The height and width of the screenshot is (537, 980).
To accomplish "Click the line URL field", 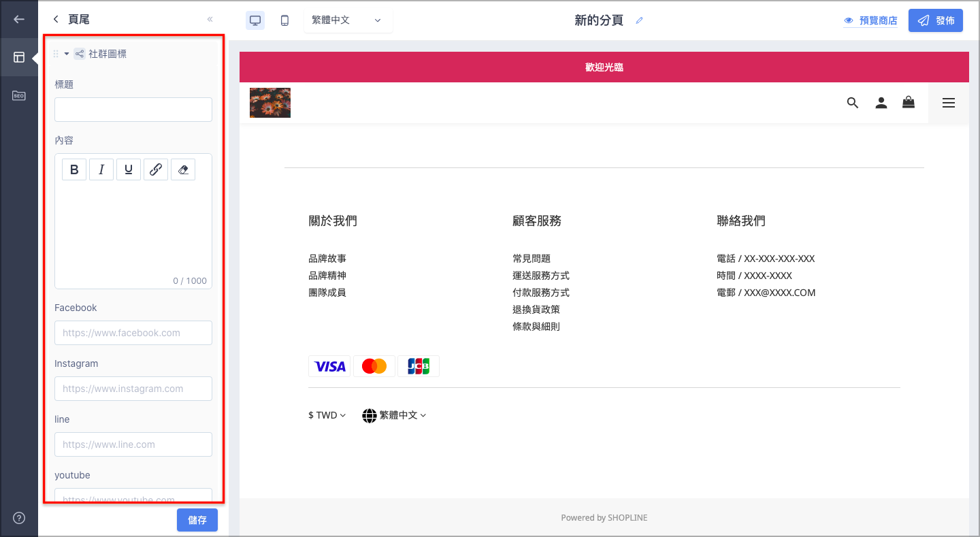I will click(x=133, y=444).
